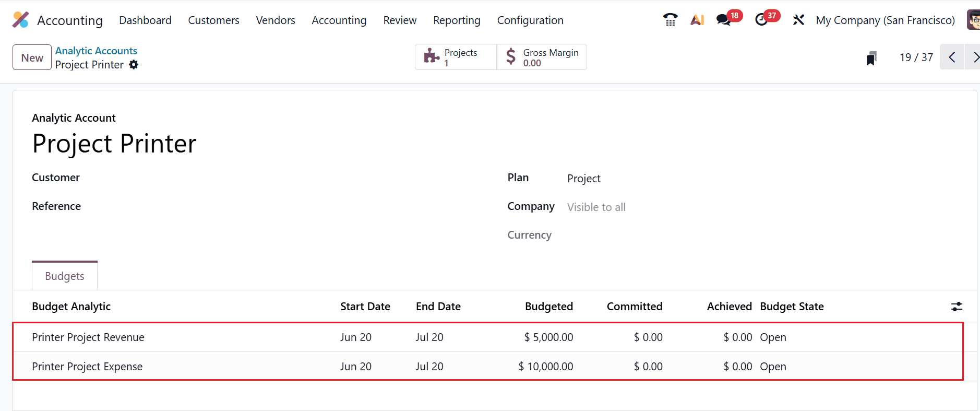Screen dimensions: 980x411
Task: Click the Currency field label
Action: (529, 235)
